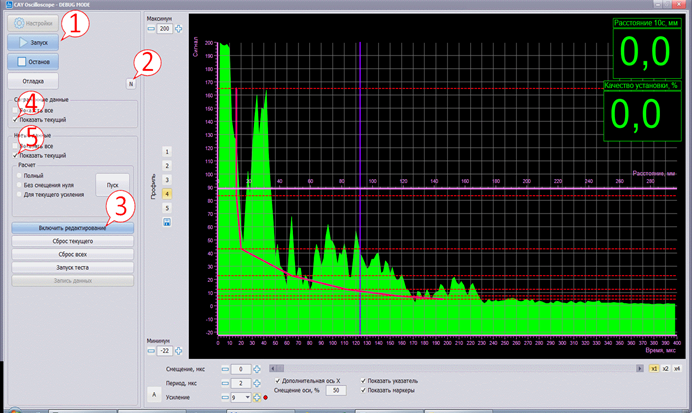Select profile 2 in Профиль list
Viewport: 692px width, 413px height.
(x=166, y=164)
